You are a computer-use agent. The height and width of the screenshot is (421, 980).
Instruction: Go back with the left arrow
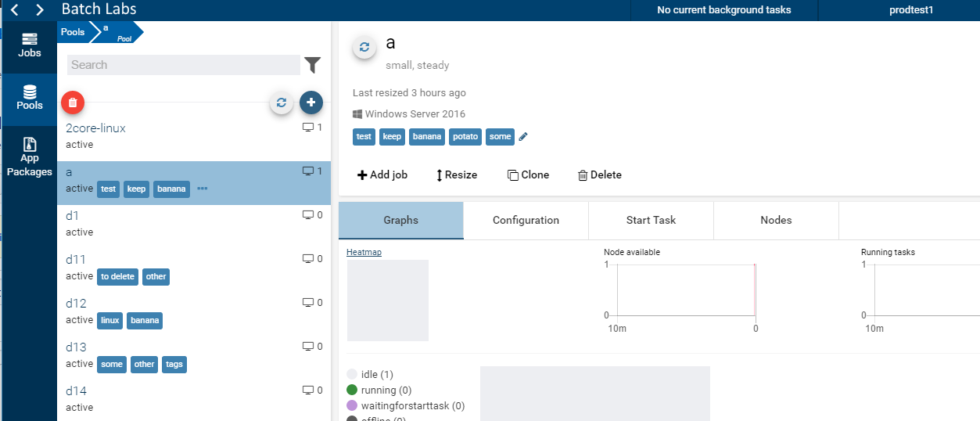14,10
